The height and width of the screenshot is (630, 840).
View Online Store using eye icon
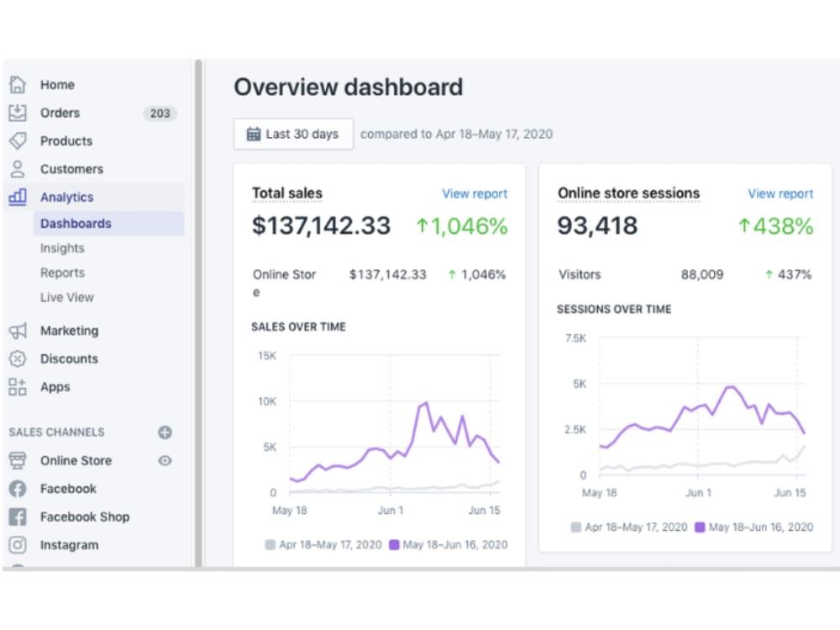click(165, 460)
